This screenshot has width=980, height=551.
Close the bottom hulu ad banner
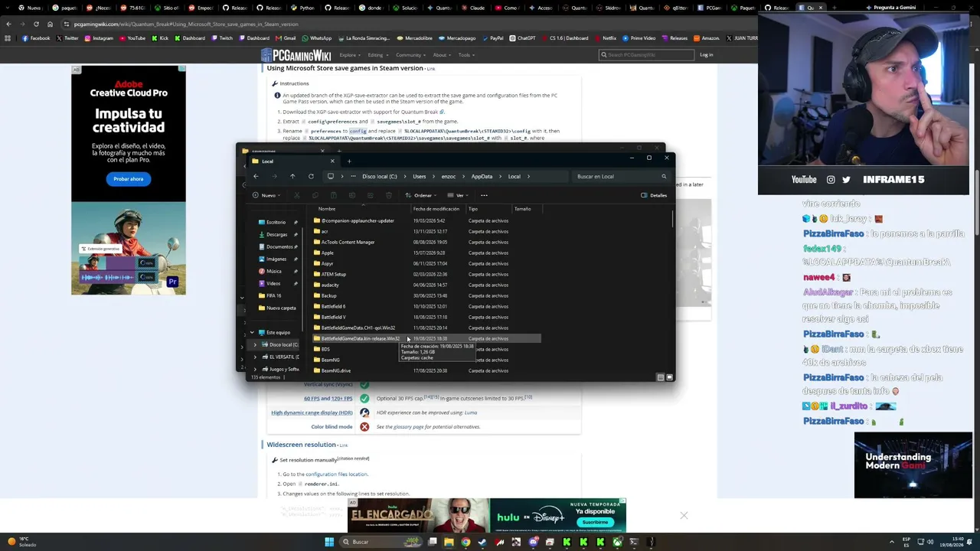[684, 515]
